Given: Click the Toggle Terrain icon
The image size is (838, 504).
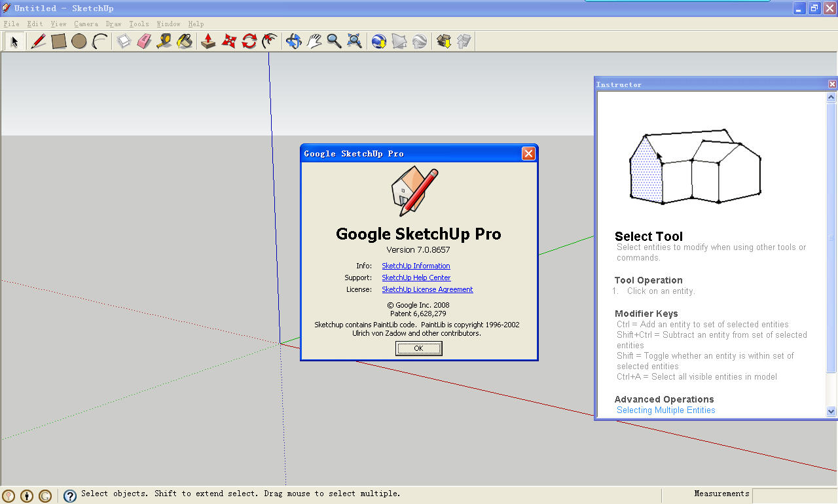Looking at the screenshot, I should coord(399,41).
